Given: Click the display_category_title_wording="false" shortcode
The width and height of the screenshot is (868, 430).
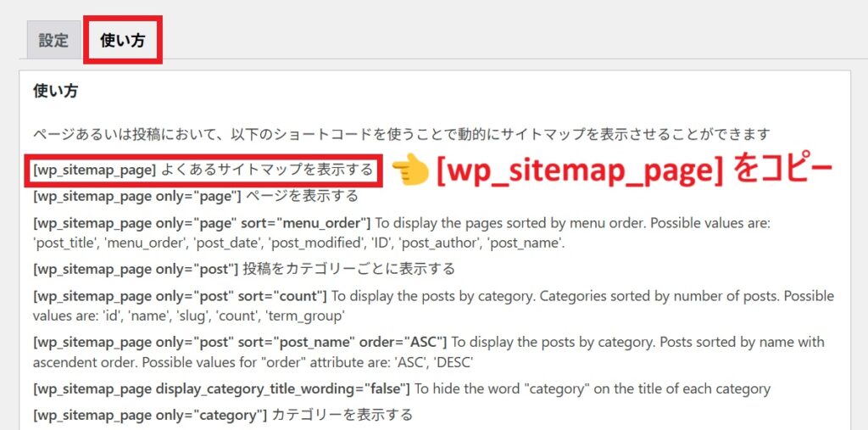Looking at the screenshot, I should [x=221, y=388].
